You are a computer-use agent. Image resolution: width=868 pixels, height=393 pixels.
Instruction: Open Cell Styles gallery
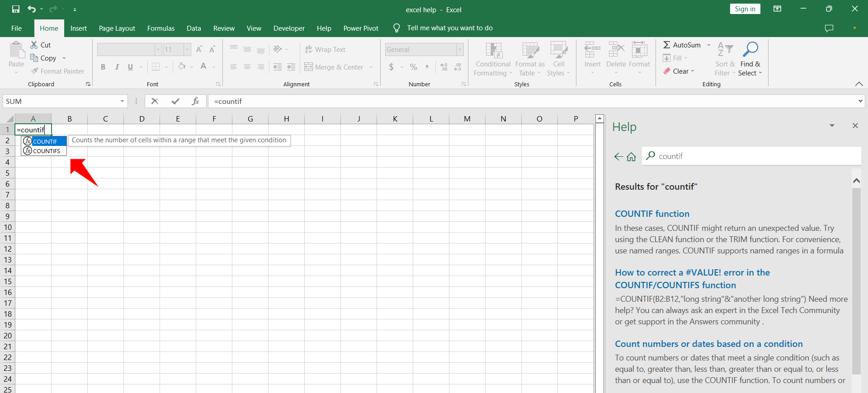[x=559, y=59]
